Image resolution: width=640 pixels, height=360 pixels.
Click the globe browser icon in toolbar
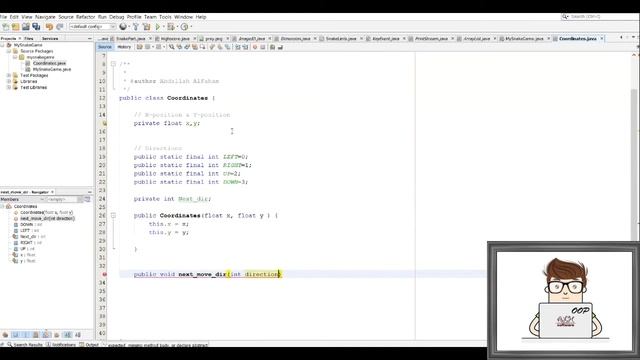point(123,27)
